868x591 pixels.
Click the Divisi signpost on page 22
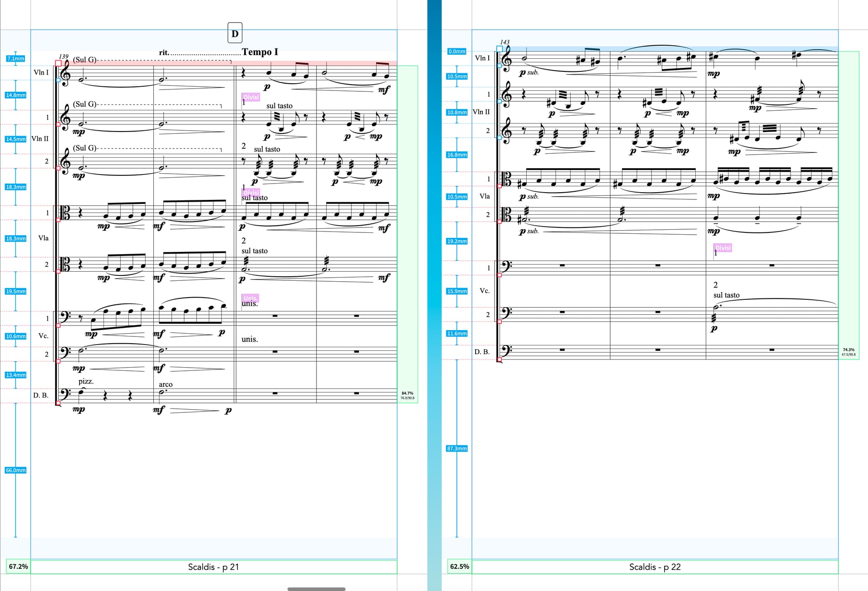point(722,248)
